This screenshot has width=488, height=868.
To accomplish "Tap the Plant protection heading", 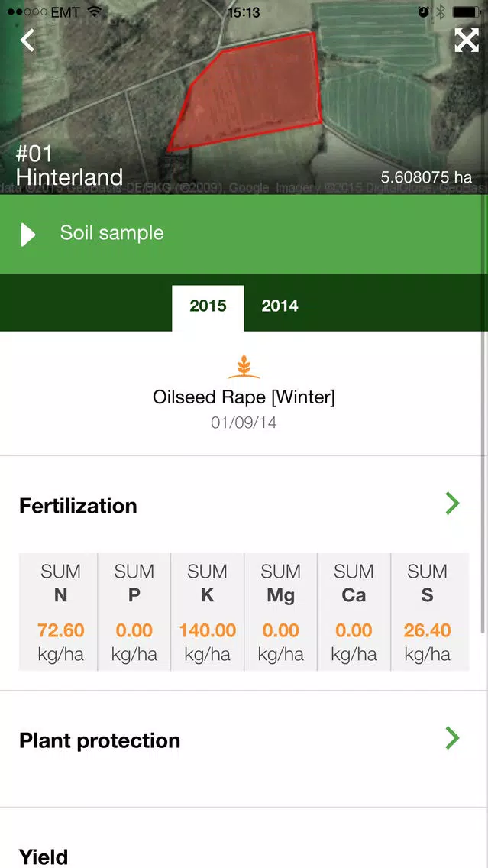I will (x=99, y=740).
